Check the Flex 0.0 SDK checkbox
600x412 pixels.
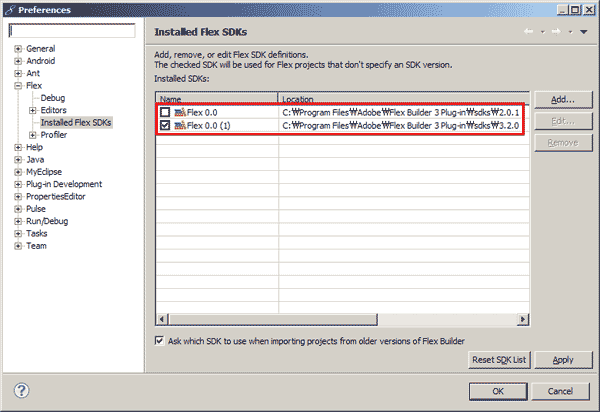pyautogui.click(x=165, y=112)
